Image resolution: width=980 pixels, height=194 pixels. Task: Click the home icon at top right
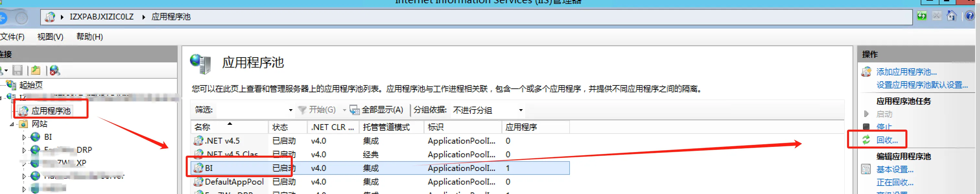click(951, 16)
